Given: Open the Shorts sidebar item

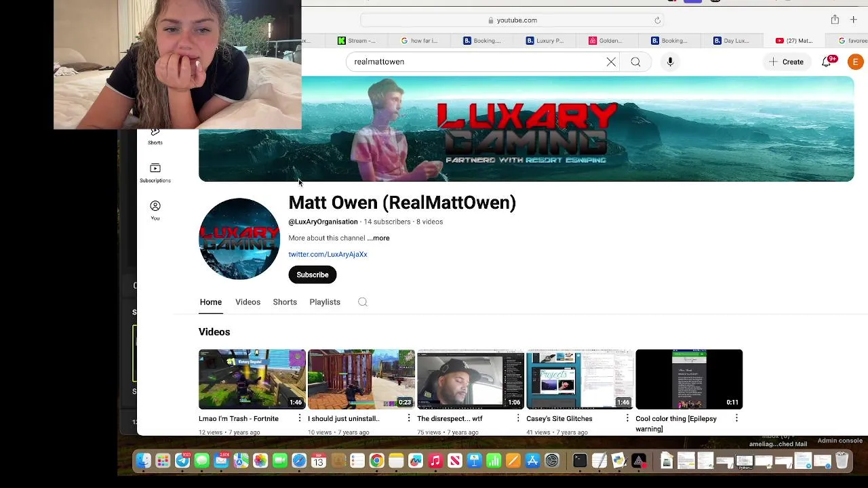Looking at the screenshot, I should tap(155, 136).
